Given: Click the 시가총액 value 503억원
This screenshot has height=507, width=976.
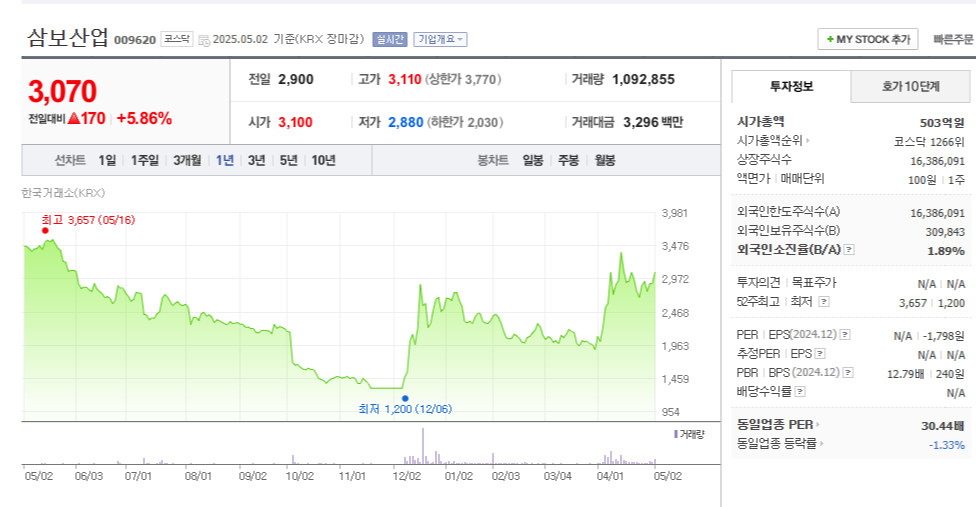Looking at the screenshot, I should (942, 123).
